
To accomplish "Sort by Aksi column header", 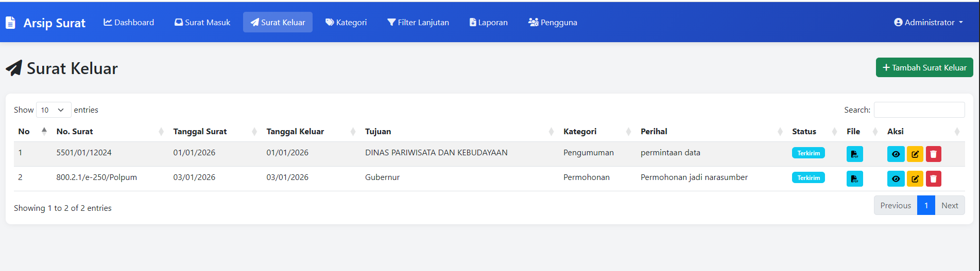I will click(x=923, y=131).
